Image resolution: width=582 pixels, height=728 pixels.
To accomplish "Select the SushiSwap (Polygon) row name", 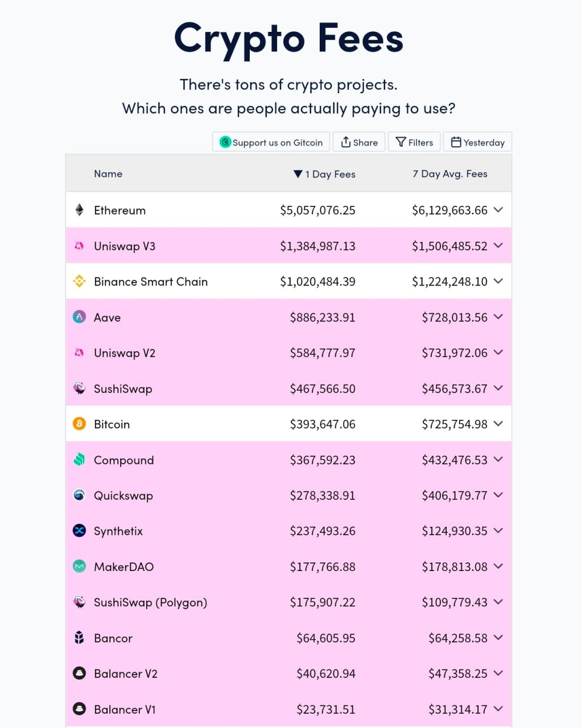I will click(150, 602).
